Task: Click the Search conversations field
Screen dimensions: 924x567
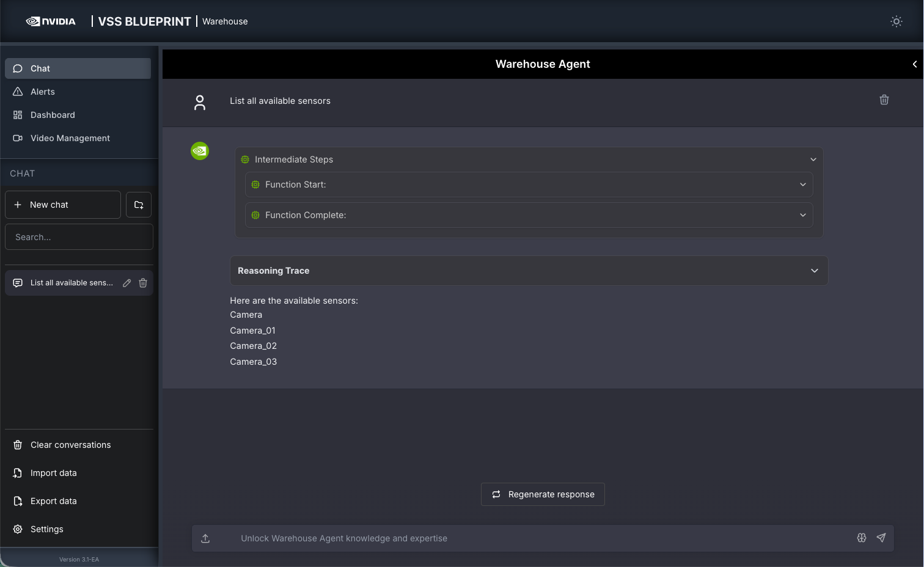Action: pos(79,237)
